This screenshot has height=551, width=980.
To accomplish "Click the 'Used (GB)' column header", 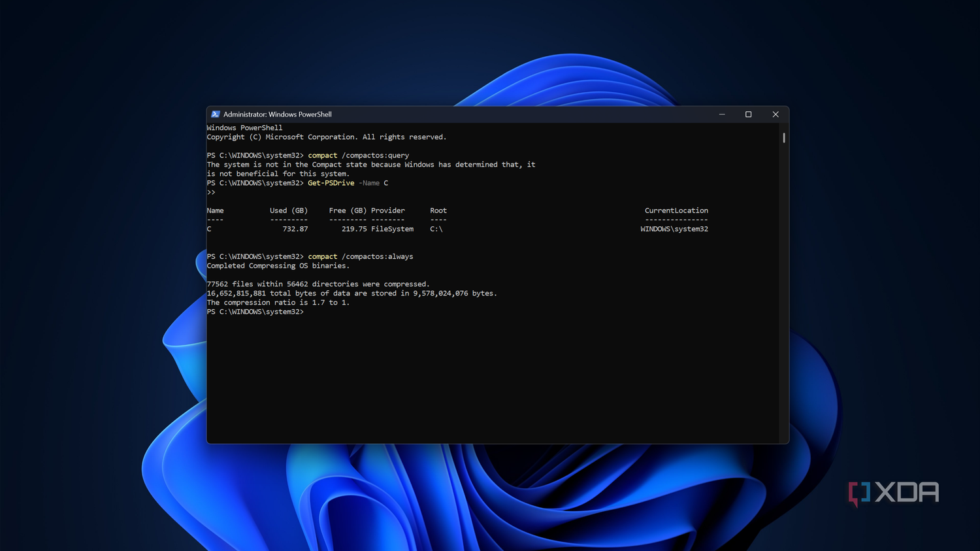I will tap(289, 210).
